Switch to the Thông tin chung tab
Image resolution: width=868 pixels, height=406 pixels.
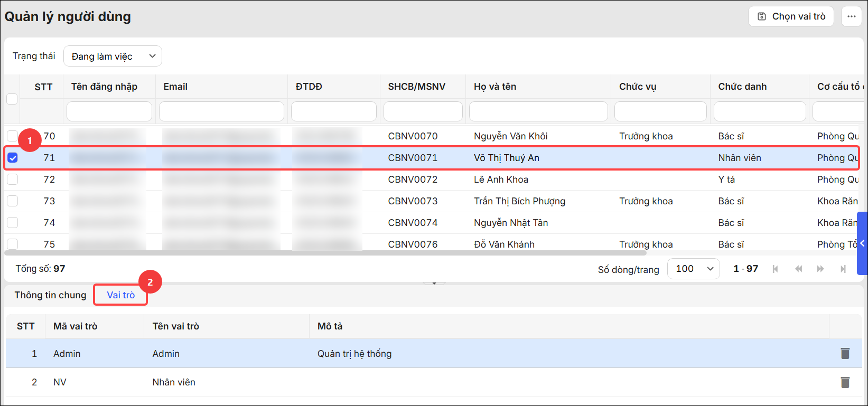pos(50,295)
